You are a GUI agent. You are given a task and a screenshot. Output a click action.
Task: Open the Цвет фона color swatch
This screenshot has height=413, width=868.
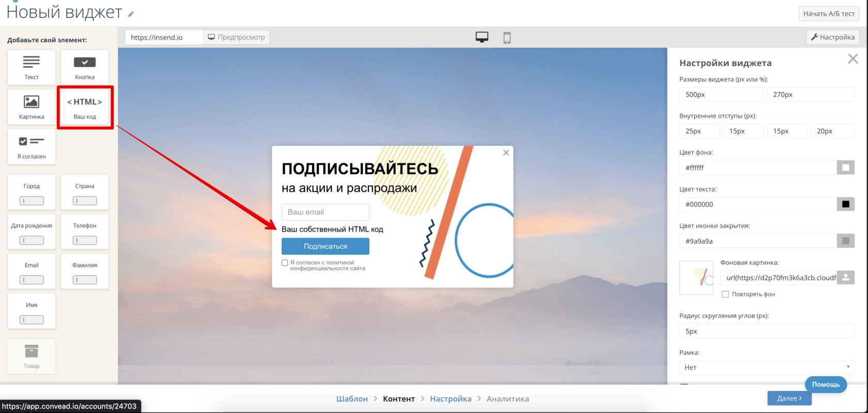[846, 167]
